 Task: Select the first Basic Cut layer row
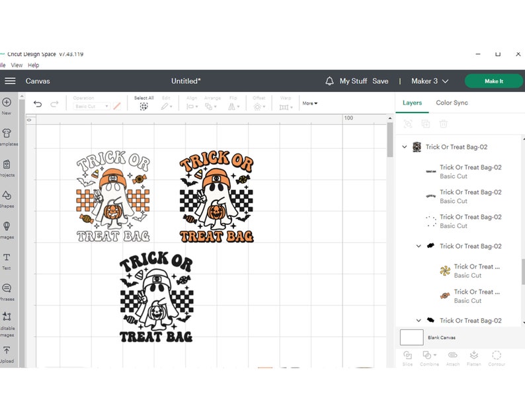(x=464, y=171)
